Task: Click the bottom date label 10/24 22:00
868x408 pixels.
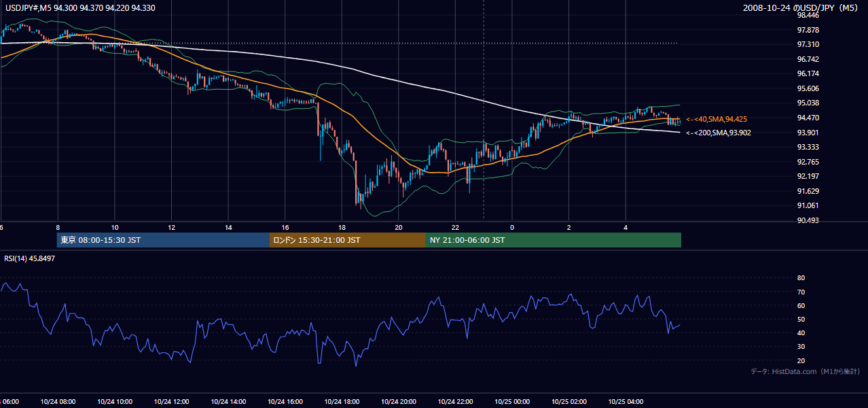Action: tap(455, 402)
